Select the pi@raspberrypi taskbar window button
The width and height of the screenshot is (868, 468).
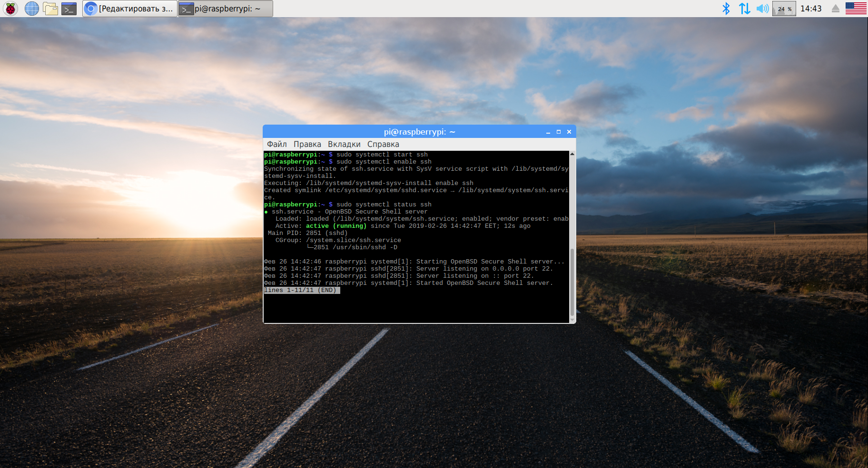point(226,9)
